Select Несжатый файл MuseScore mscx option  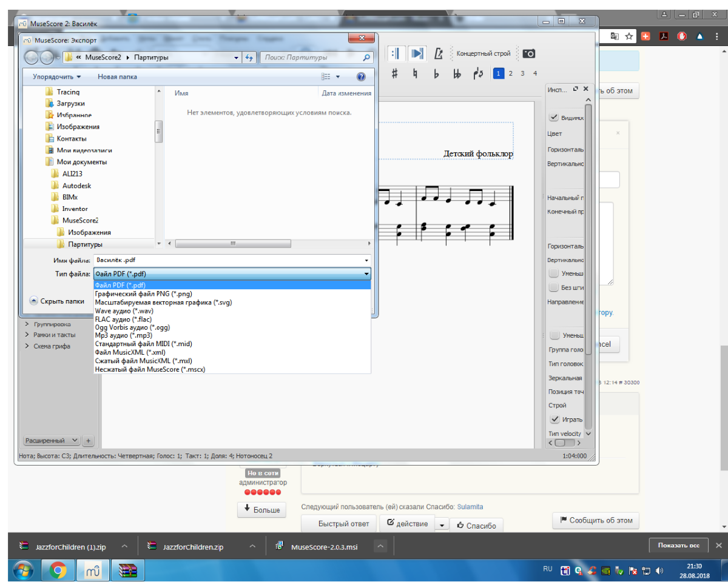point(232,369)
